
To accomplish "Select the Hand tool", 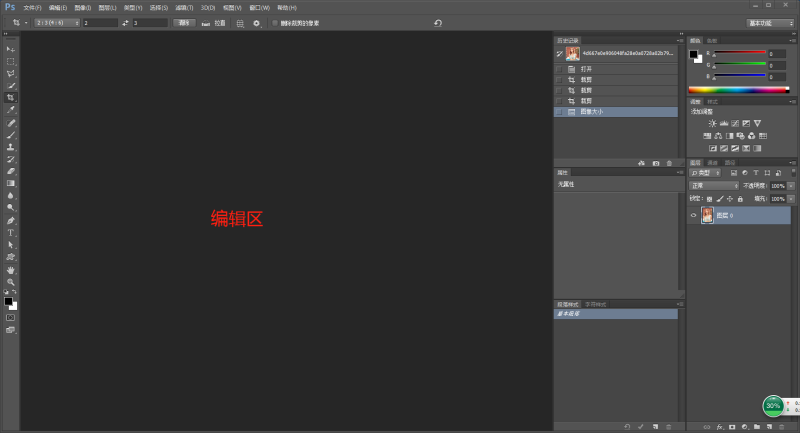I will point(11,270).
